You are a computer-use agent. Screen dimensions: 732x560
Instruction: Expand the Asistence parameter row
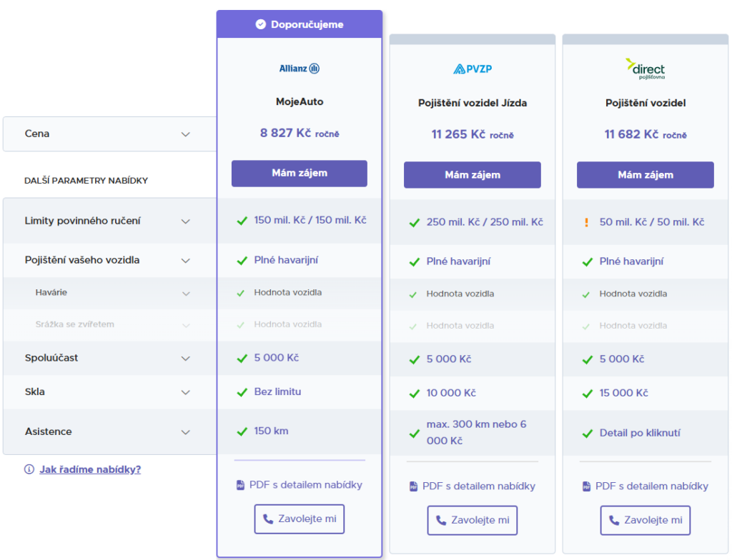186,432
